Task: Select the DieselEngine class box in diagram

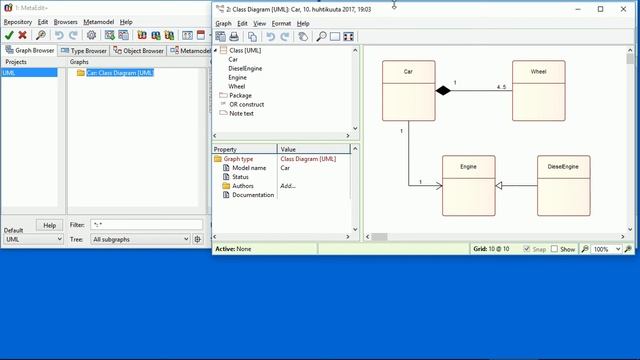Action: click(x=564, y=186)
